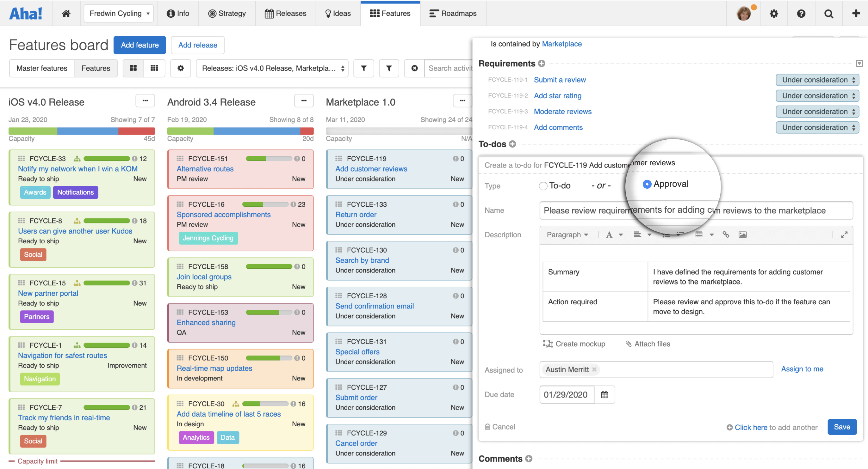Open the Roadmaps section

point(453,13)
